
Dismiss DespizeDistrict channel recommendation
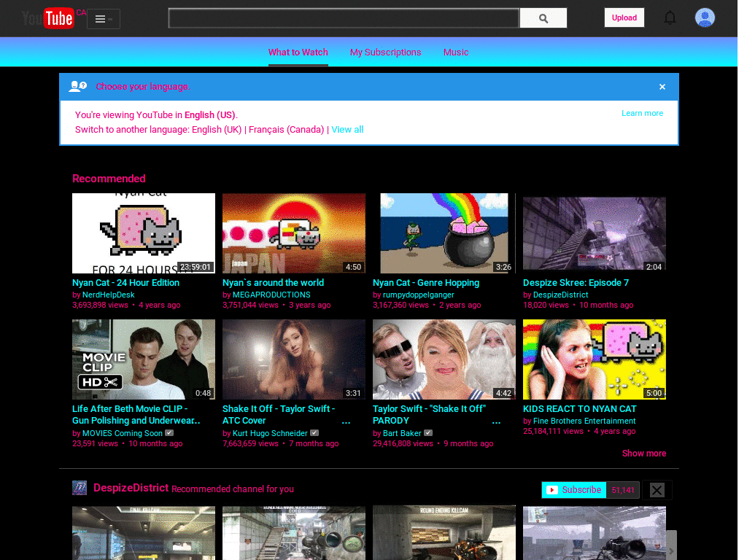tap(657, 490)
